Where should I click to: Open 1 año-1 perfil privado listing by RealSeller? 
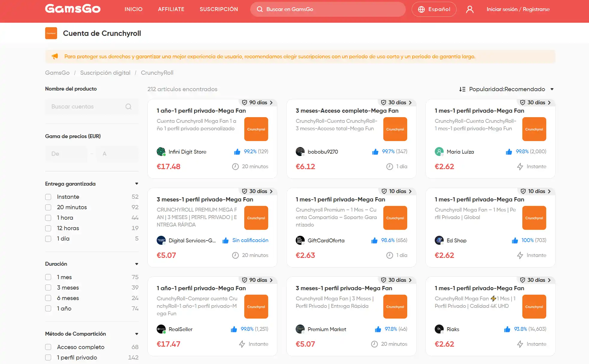(x=201, y=288)
